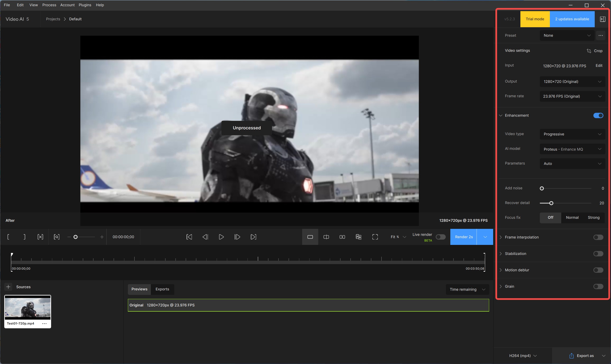Image resolution: width=611 pixels, height=364 pixels.
Task: Expand the Frame interpolation section chevron
Action: 501,237
